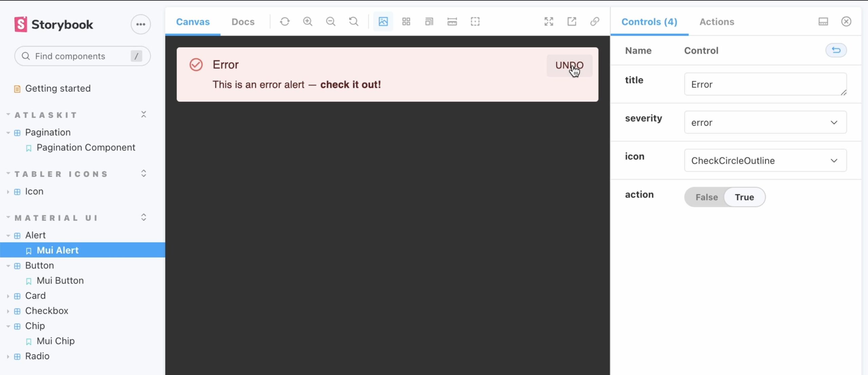The image size is (868, 375).
Task: Open the icon control dropdown
Action: tap(765, 160)
